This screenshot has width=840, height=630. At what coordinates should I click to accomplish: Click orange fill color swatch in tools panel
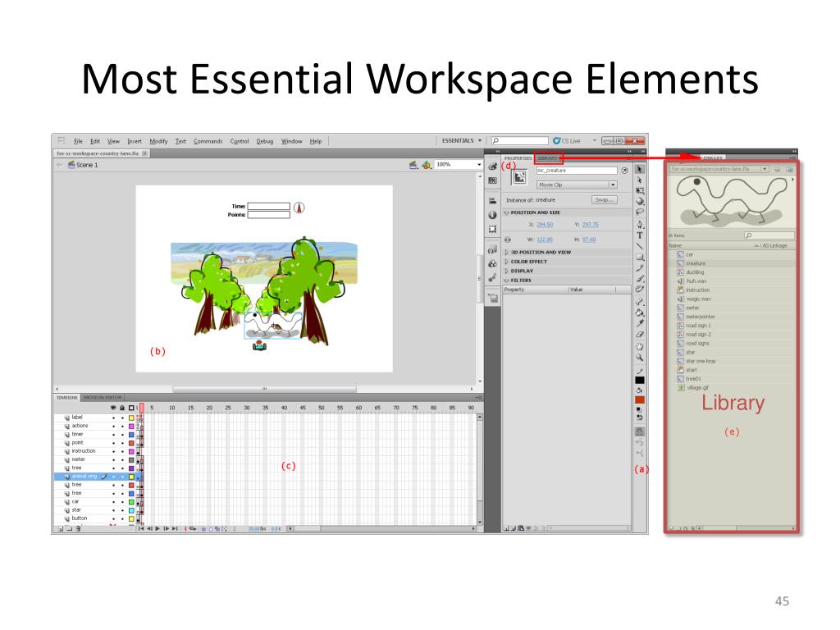(640, 400)
